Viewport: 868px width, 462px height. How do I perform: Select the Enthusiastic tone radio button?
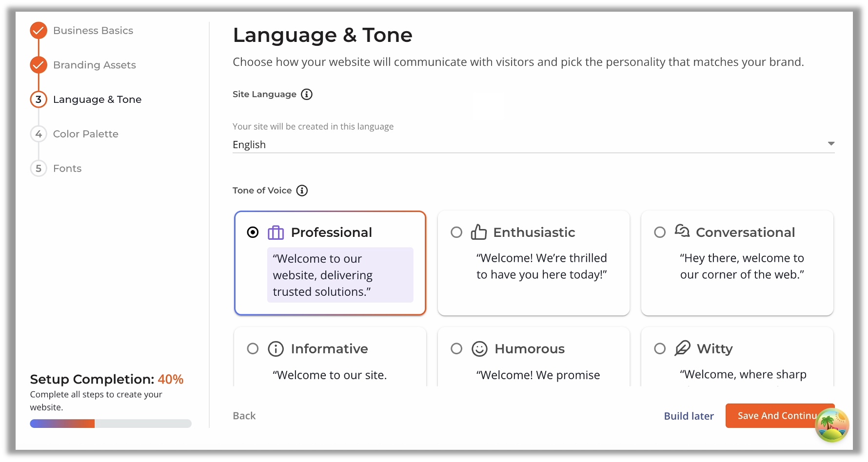coord(456,232)
